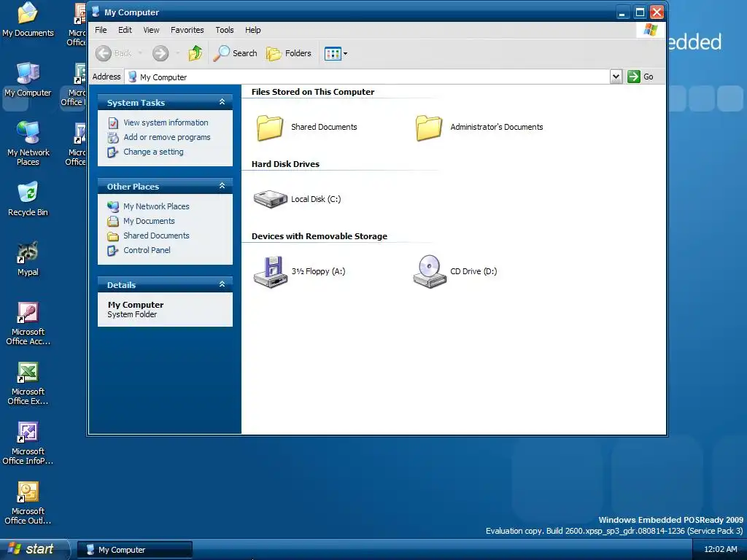Collapse the System Tasks panel
Image resolution: width=747 pixels, height=560 pixels.
(222, 102)
